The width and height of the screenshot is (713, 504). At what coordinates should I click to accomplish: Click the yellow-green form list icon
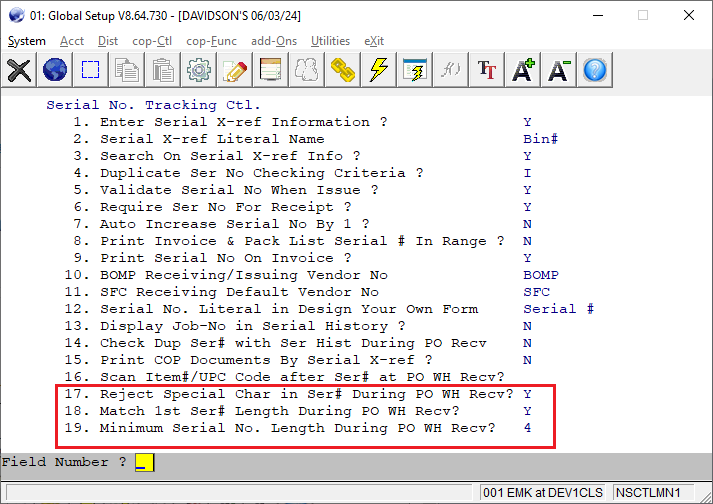point(271,70)
